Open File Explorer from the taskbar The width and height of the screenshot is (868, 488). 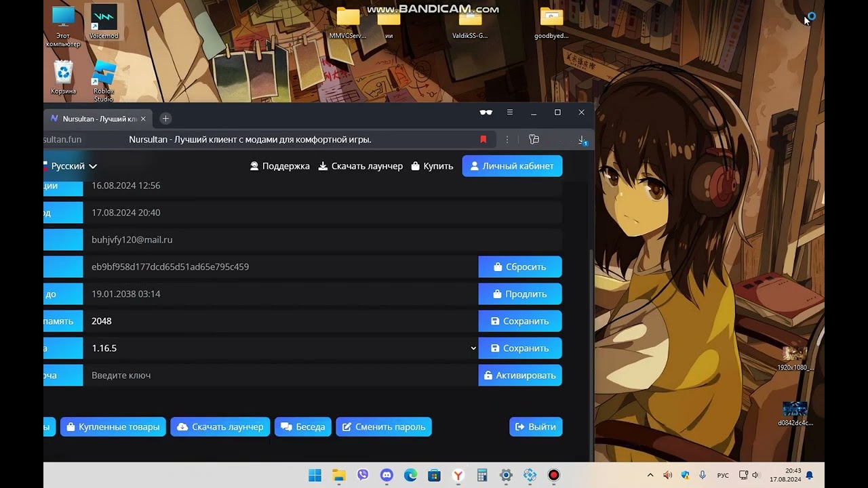339,475
